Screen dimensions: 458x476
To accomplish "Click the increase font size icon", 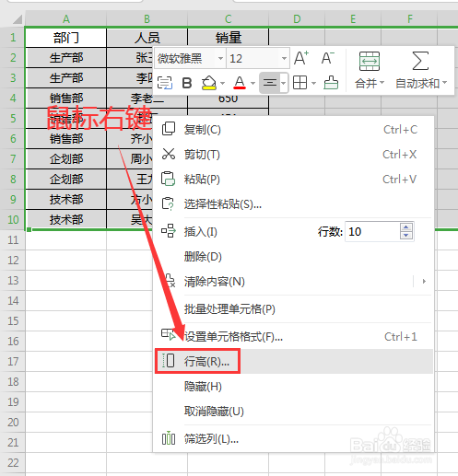I will tap(301, 58).
